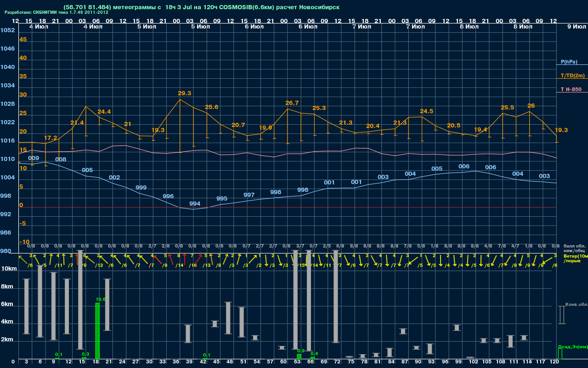Click the 1046 pressure scale tick

click(x=8, y=49)
